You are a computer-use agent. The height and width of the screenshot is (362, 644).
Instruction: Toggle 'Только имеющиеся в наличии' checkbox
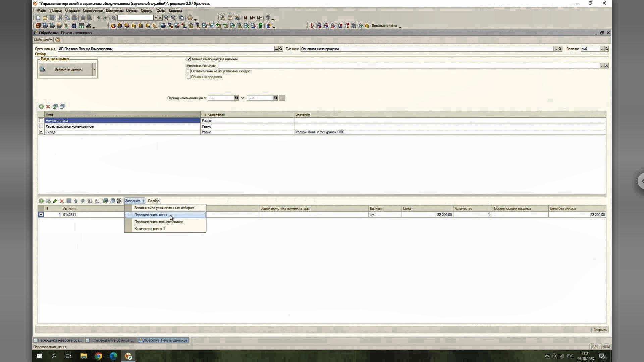189,59
